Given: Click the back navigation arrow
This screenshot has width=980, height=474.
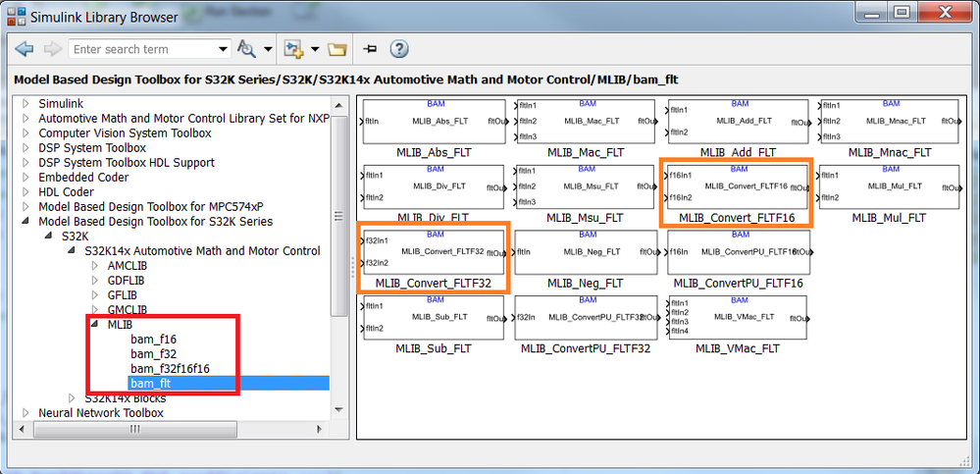Looking at the screenshot, I should tap(24, 49).
